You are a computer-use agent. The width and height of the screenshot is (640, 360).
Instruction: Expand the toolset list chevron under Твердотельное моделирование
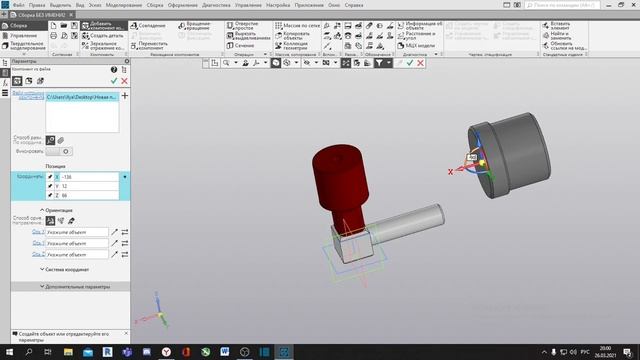coord(24,54)
